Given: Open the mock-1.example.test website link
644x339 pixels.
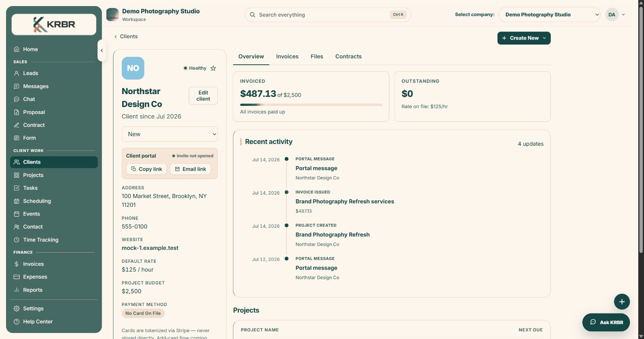Looking at the screenshot, I should 150,248.
